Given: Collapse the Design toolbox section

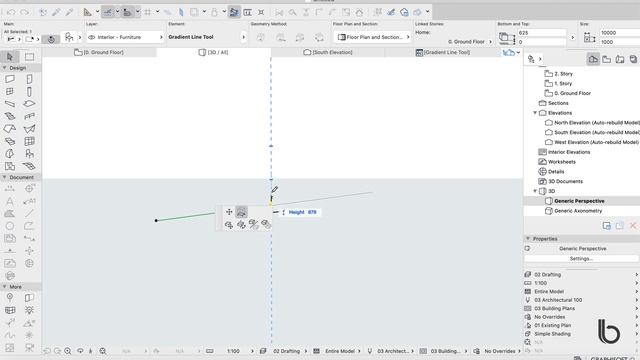Looking at the screenshot, I should [x=5, y=68].
